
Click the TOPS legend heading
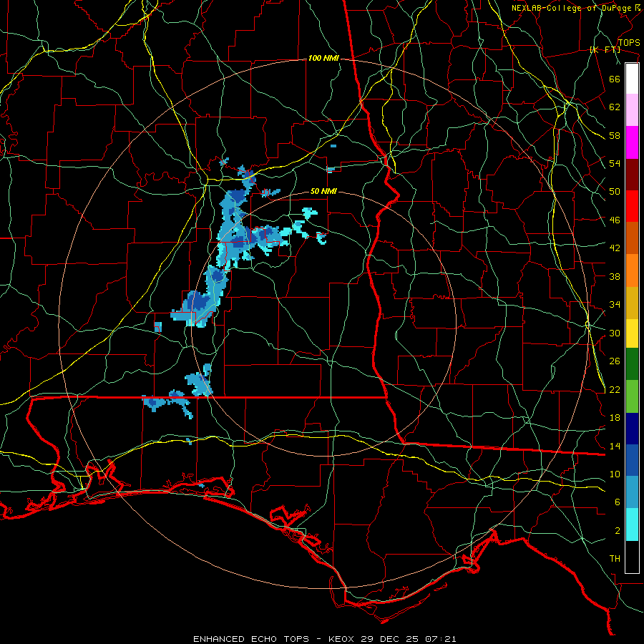[x=629, y=43]
